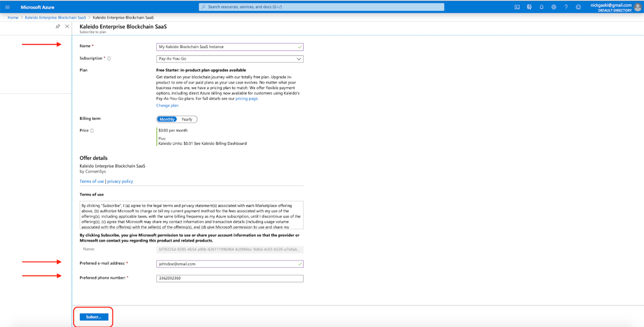Open the Azure portal hamburger menu
The height and width of the screenshot is (327, 644).
coord(7,7)
